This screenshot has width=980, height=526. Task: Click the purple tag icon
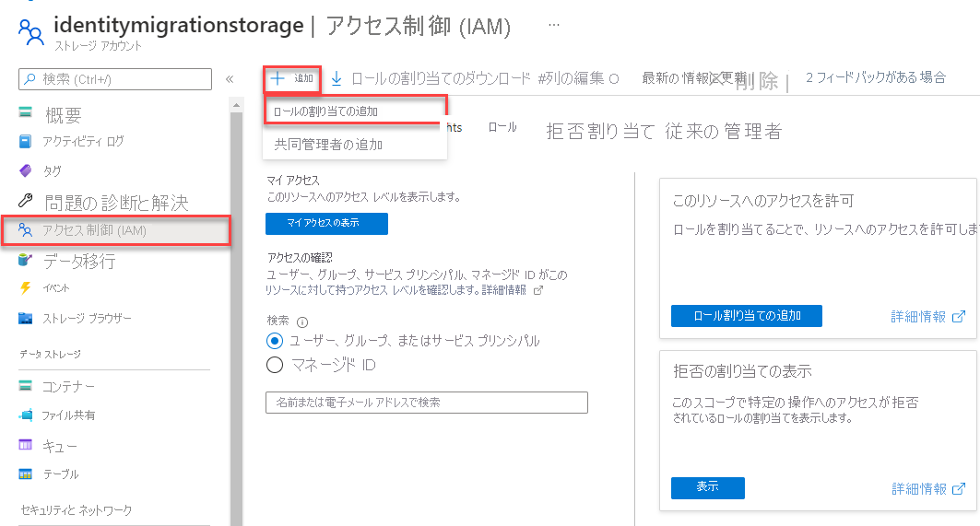point(25,170)
